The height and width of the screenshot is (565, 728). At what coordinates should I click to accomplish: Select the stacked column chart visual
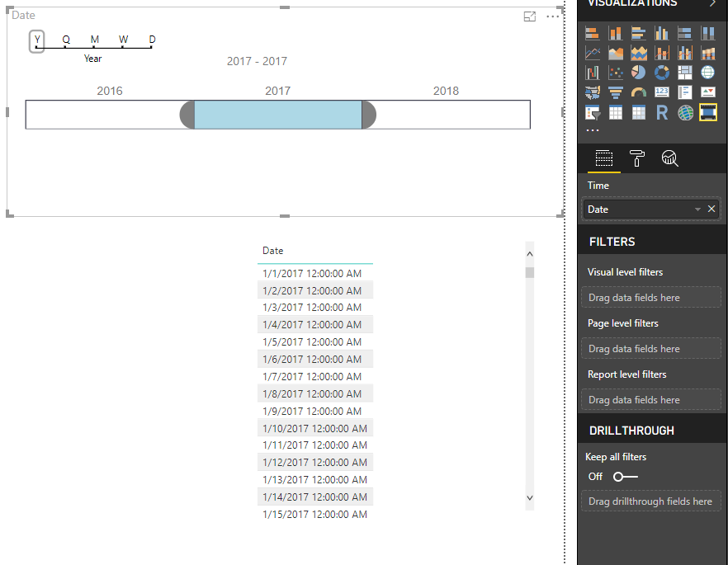615,33
